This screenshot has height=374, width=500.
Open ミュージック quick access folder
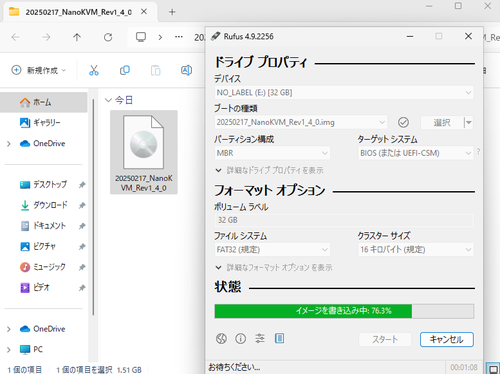tap(44, 267)
